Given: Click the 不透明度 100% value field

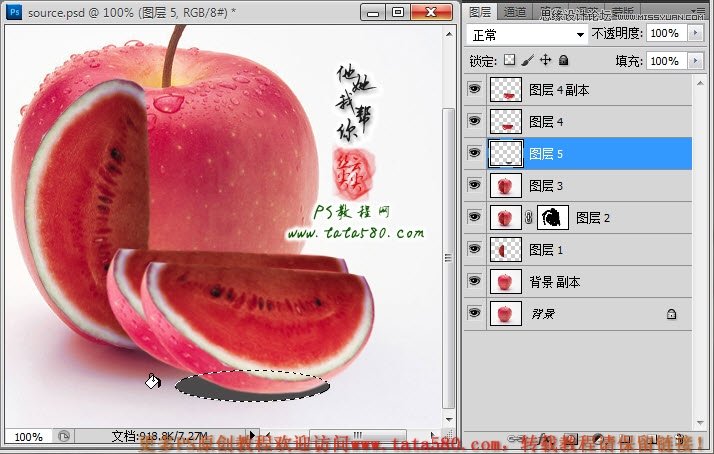Looking at the screenshot, I should pos(666,33).
